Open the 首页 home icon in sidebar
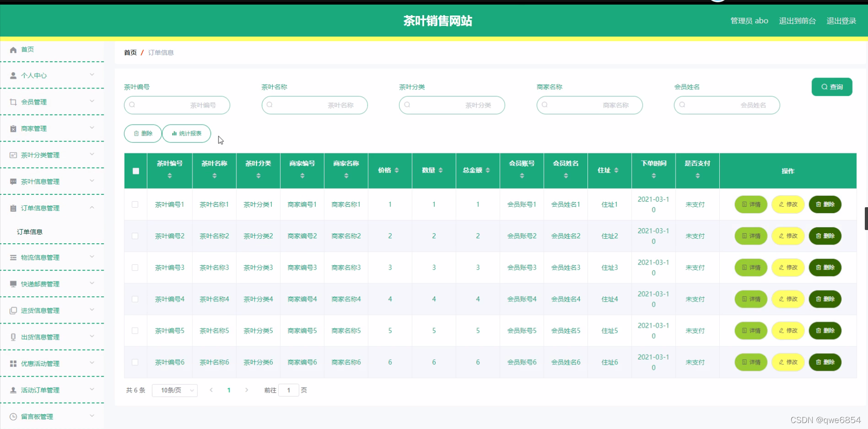This screenshot has height=429, width=868. click(13, 49)
